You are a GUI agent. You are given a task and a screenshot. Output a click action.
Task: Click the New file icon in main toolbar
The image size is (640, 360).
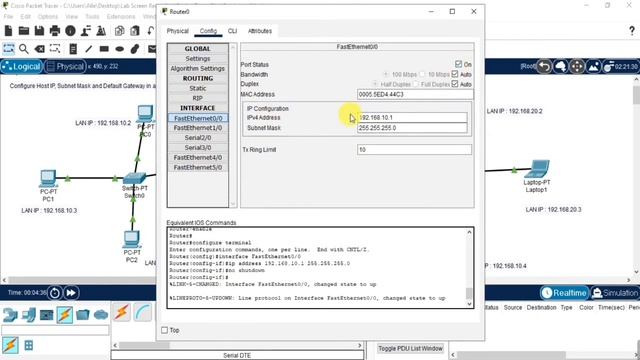[8, 31]
